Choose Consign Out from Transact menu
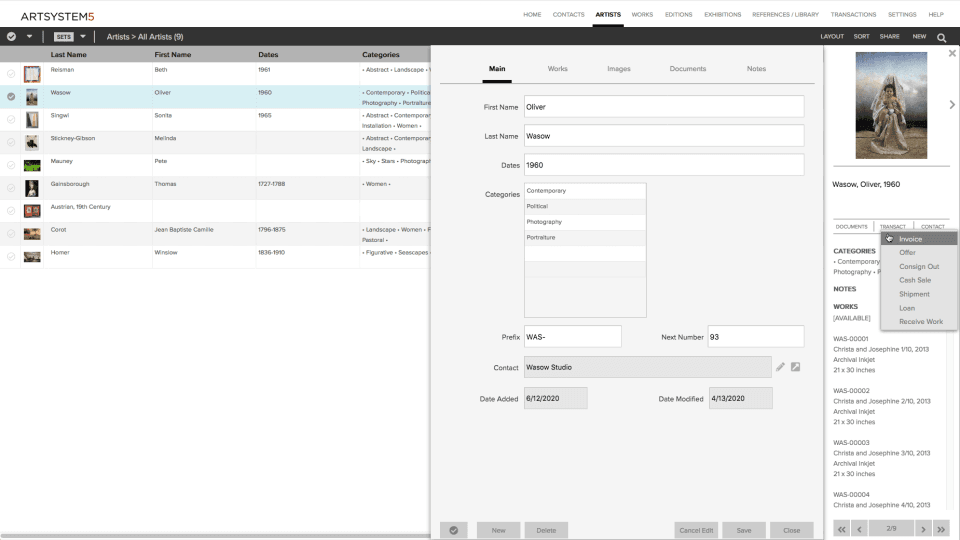960x540 pixels. (918, 266)
